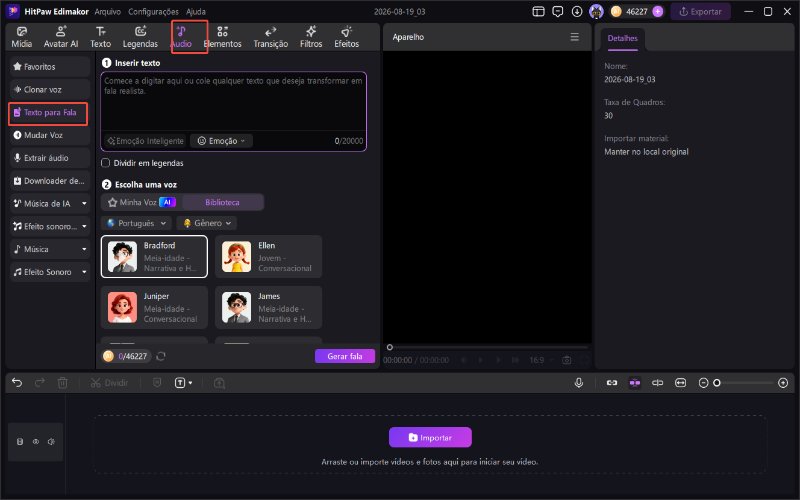The width and height of the screenshot is (800, 500).
Task: Click the Gerar fala button
Action: pyautogui.click(x=345, y=356)
